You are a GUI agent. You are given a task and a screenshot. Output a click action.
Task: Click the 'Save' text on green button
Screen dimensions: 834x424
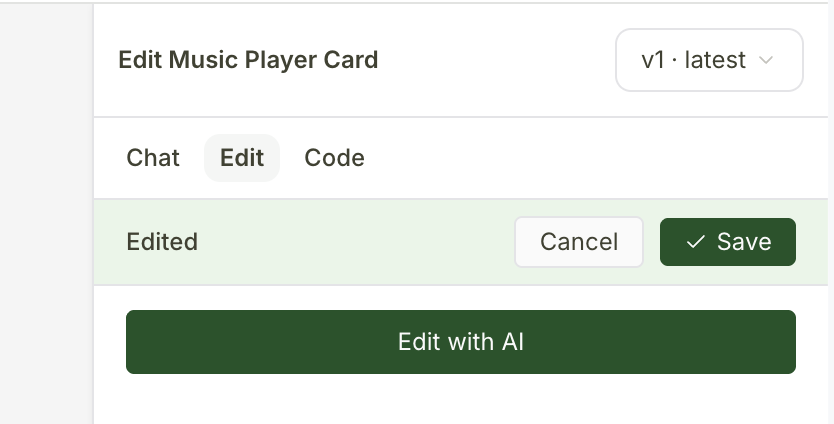point(744,242)
